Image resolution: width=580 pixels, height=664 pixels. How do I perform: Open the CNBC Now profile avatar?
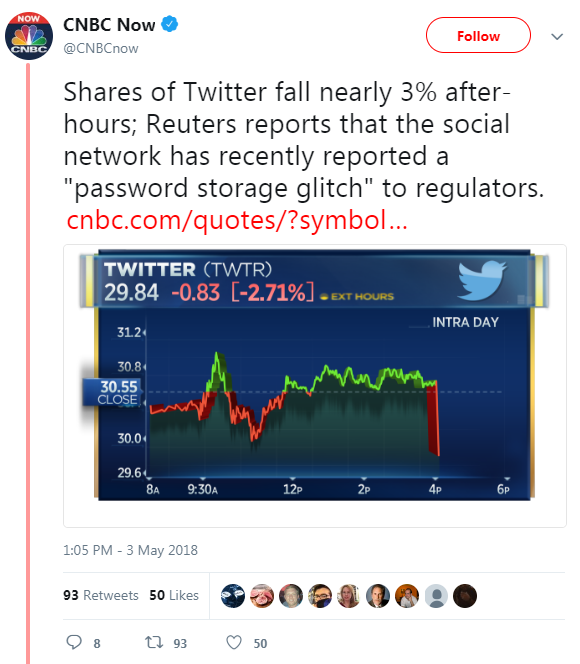click(29, 36)
